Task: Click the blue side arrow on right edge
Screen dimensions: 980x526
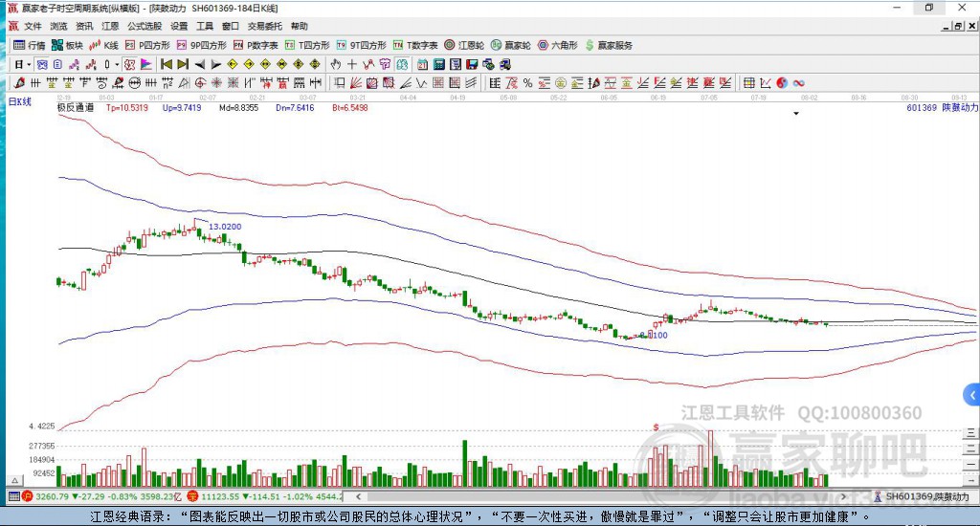Action: point(972,394)
